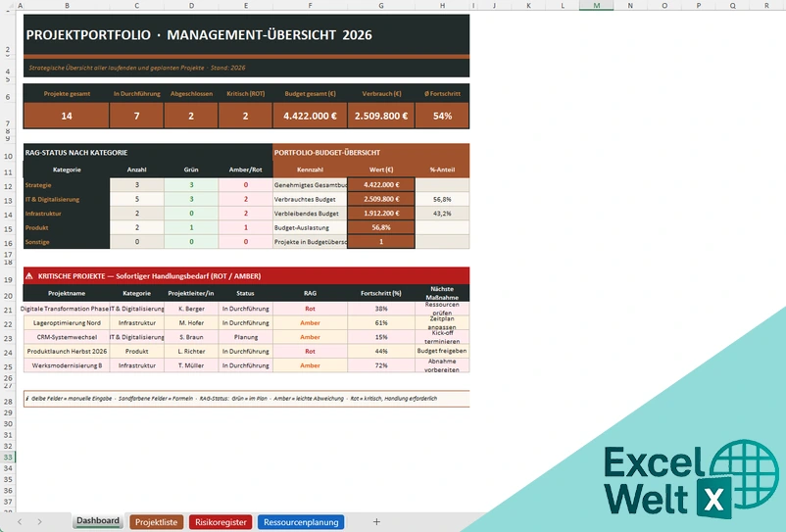Click the 'Abgeschlossen' KPI header
Screen dimensions: 786x532
[x=191, y=94]
